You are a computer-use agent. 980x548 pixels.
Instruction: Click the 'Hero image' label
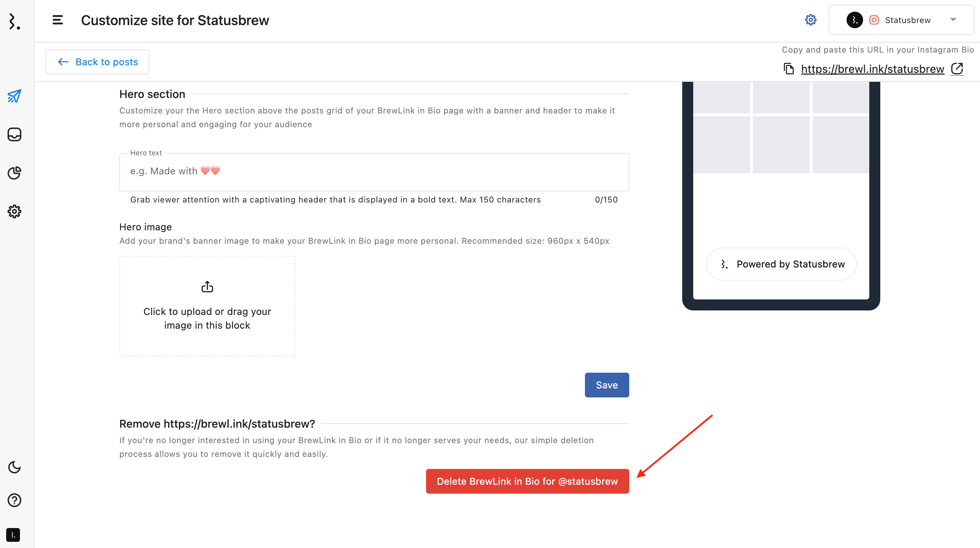(x=145, y=227)
